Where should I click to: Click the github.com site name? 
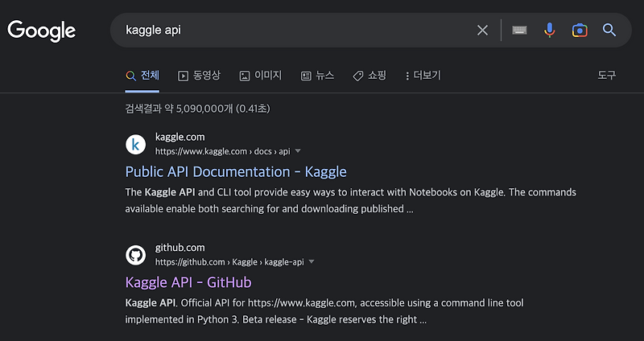click(180, 248)
